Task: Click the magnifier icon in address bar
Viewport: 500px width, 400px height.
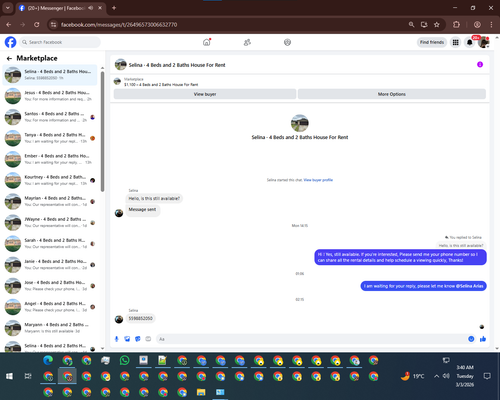Action: pos(411,25)
